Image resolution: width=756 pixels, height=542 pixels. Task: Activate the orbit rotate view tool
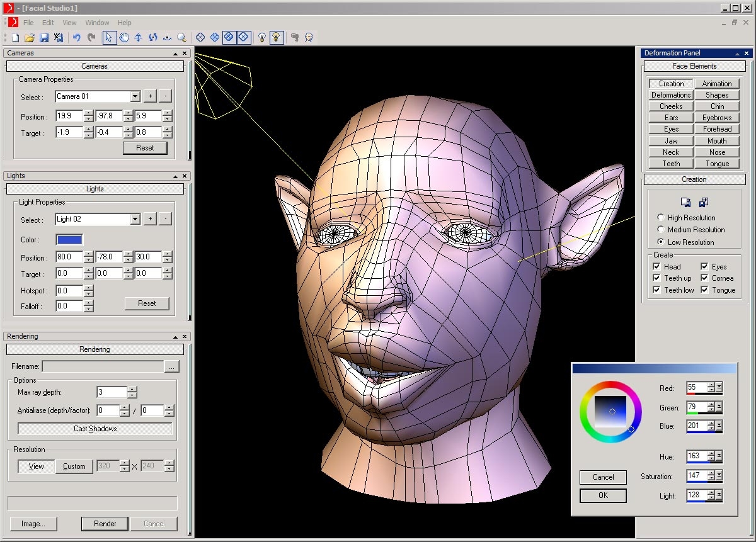click(153, 38)
